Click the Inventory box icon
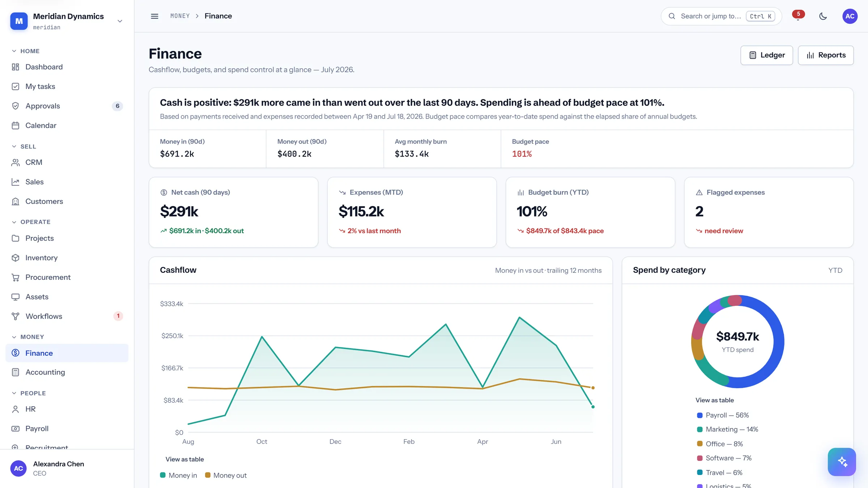The image size is (868, 488). pyautogui.click(x=16, y=258)
